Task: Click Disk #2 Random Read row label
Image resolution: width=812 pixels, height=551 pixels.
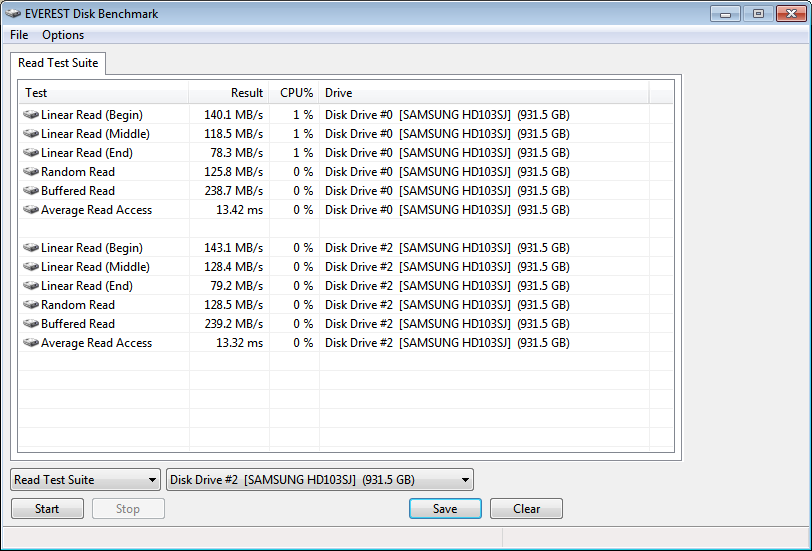Action: click(x=78, y=304)
